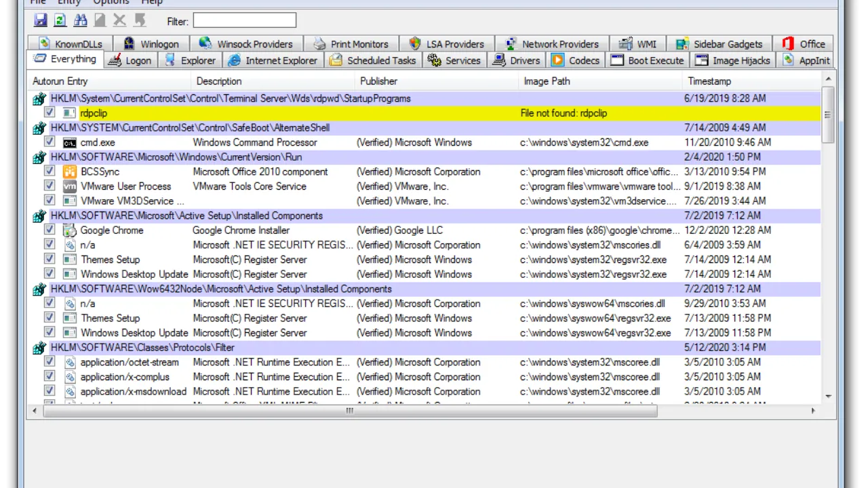Click the VMware VM3DService entry icon
Image resolution: width=868 pixels, height=488 pixels.
(x=69, y=201)
